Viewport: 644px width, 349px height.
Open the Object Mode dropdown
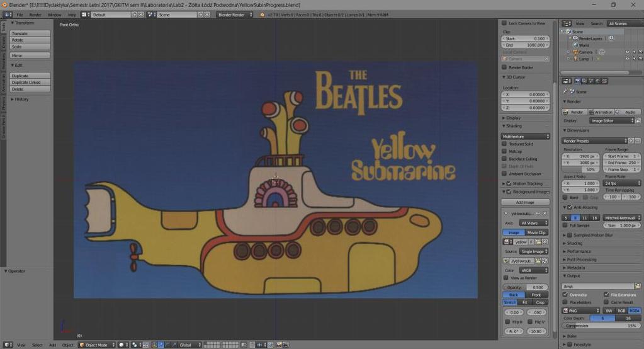point(96,345)
